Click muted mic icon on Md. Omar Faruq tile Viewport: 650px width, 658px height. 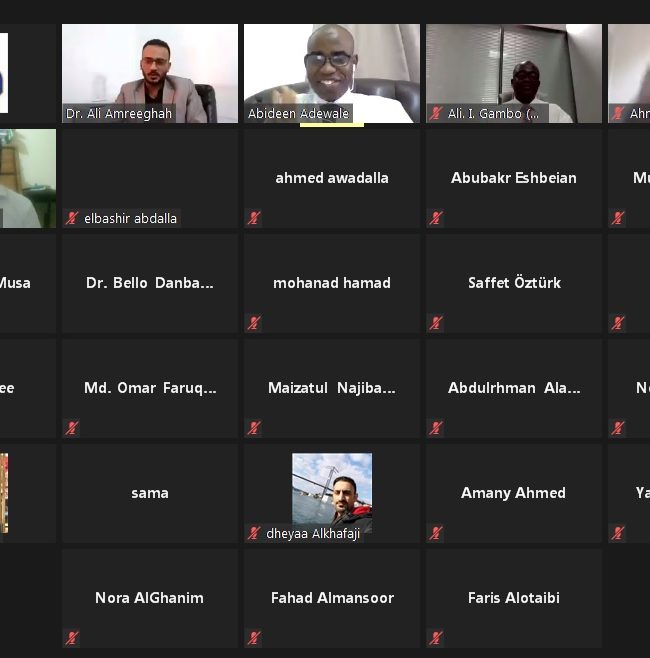click(x=72, y=428)
